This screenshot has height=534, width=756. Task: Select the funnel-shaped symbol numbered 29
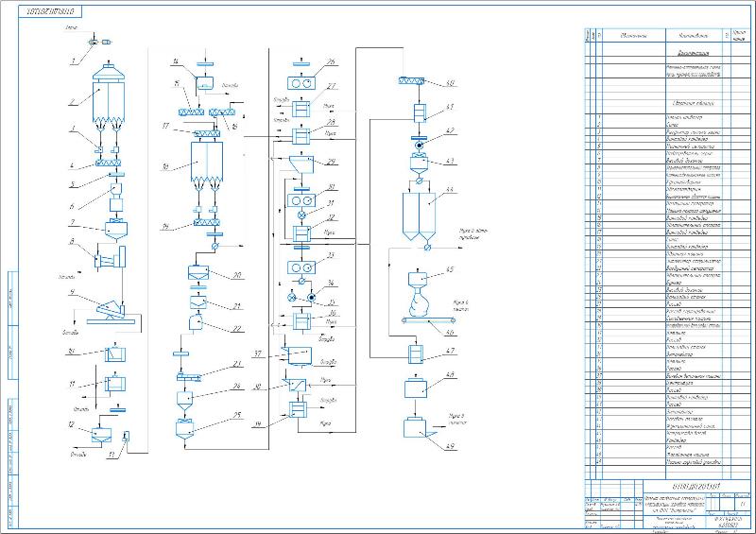[301, 165]
